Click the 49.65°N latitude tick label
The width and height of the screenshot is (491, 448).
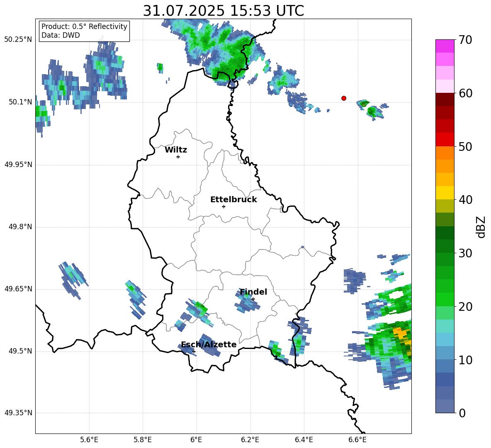(18, 289)
